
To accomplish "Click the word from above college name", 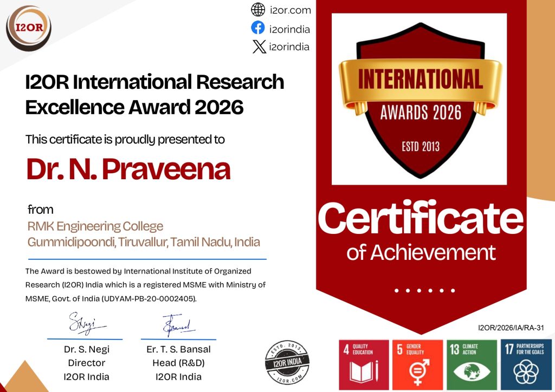I will pyautogui.click(x=41, y=210).
